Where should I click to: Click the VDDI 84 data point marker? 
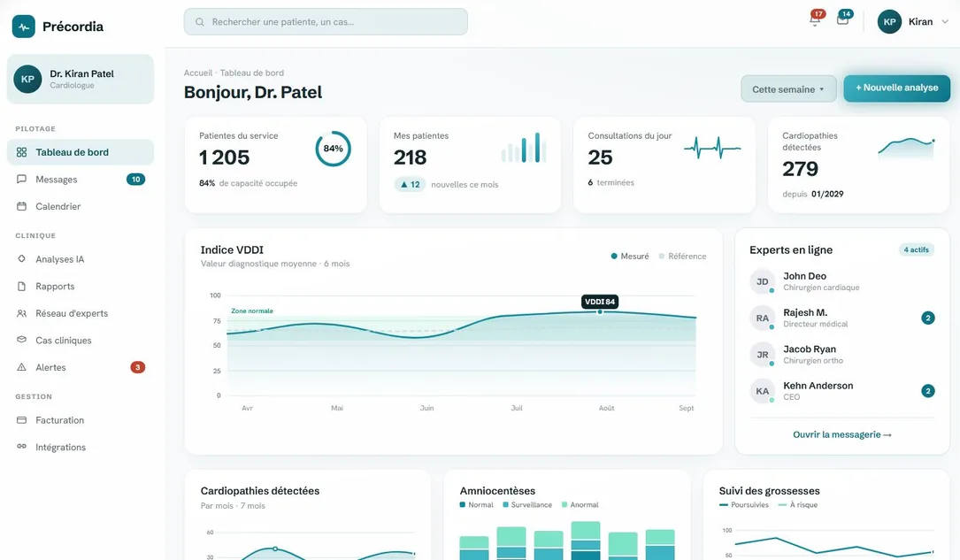click(600, 312)
